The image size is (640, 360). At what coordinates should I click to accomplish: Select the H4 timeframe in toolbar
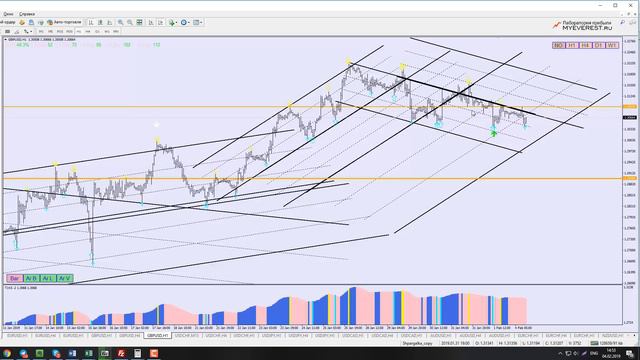[88, 31]
